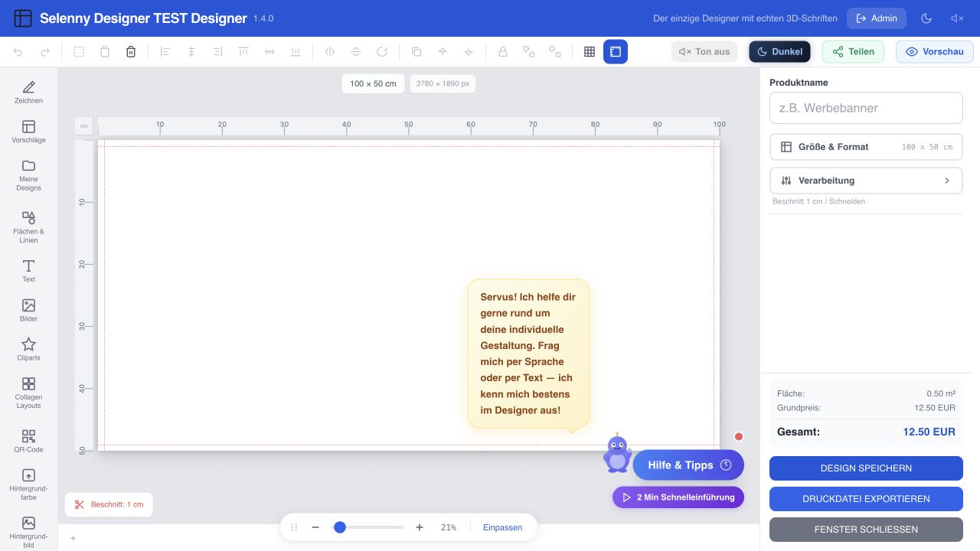Click the undo arrow icon
The image size is (980, 551).
pos(18,52)
